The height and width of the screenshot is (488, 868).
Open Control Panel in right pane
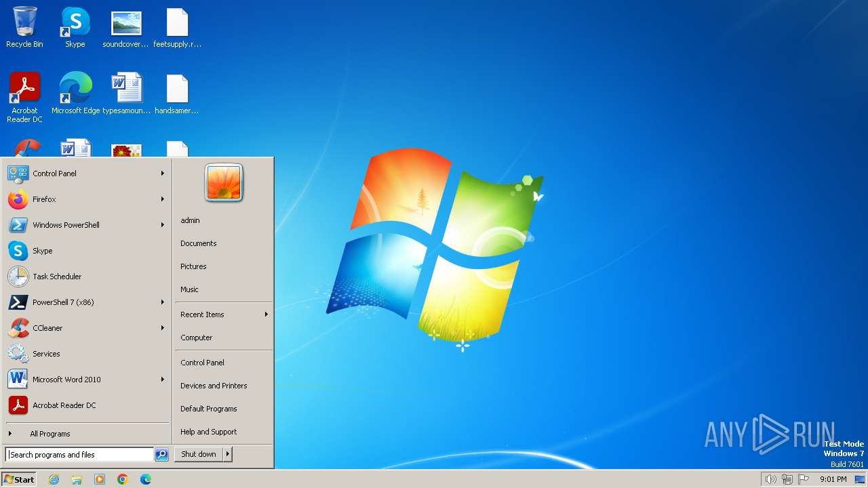[224, 363]
